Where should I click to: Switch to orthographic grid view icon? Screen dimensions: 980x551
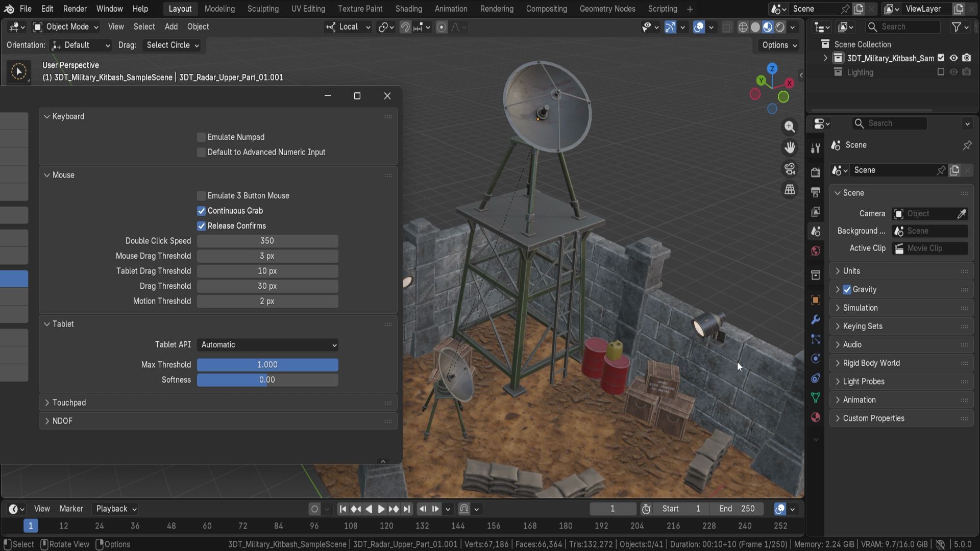coord(790,189)
